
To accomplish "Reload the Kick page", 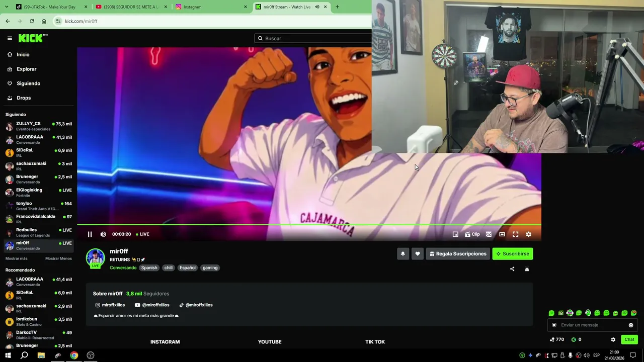I will coord(32,21).
